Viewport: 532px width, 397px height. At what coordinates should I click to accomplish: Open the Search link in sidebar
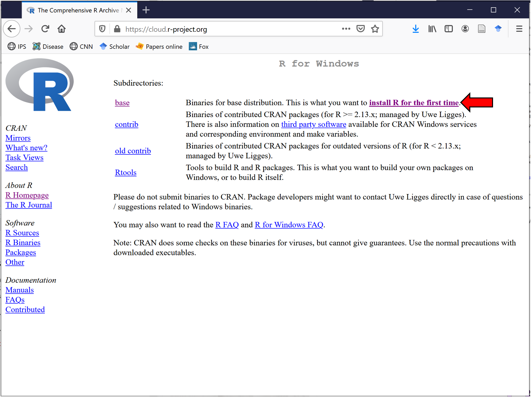pyautogui.click(x=17, y=168)
